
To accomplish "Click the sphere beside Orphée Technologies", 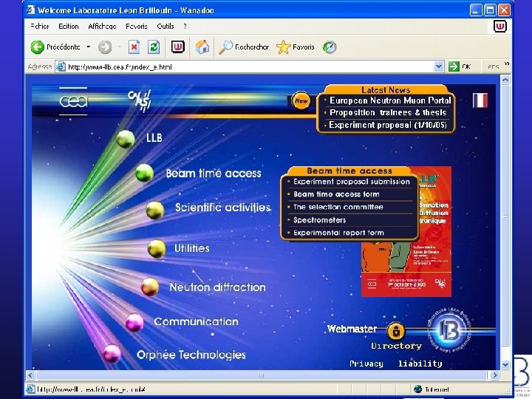I will point(112,353).
